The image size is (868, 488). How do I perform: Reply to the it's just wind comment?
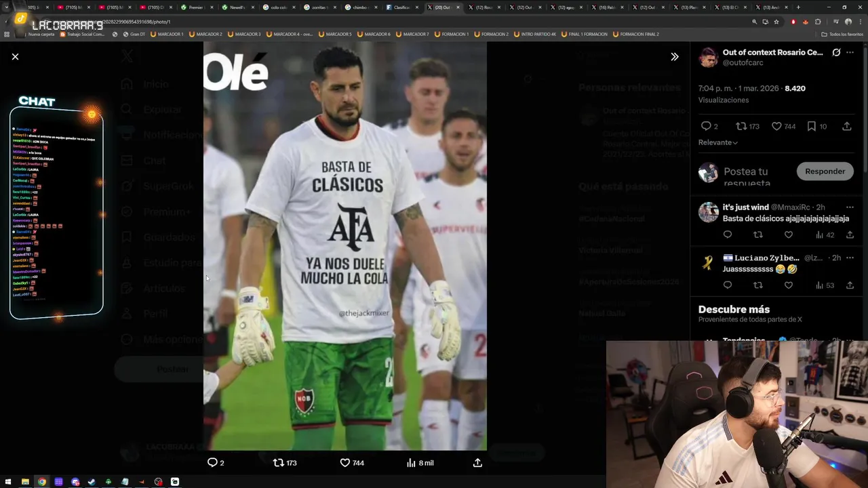(728, 235)
